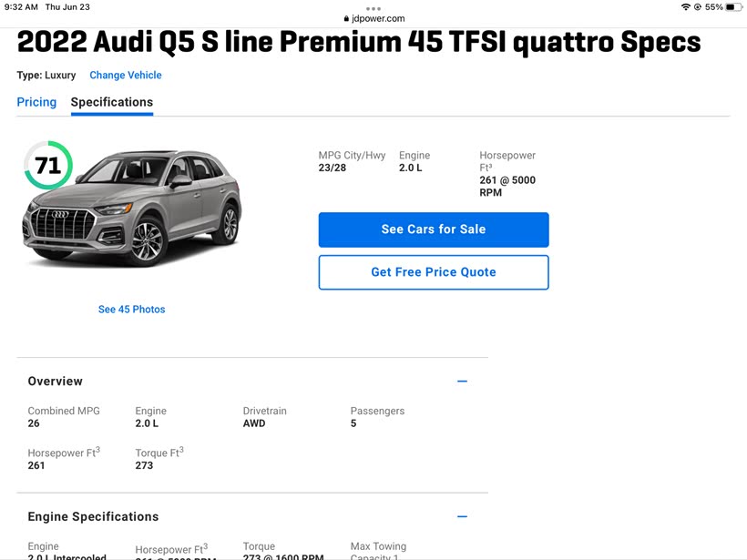Viewport: 747px width, 560px height.
Task: Tap the jdpower.com address bar
Action: (375, 18)
